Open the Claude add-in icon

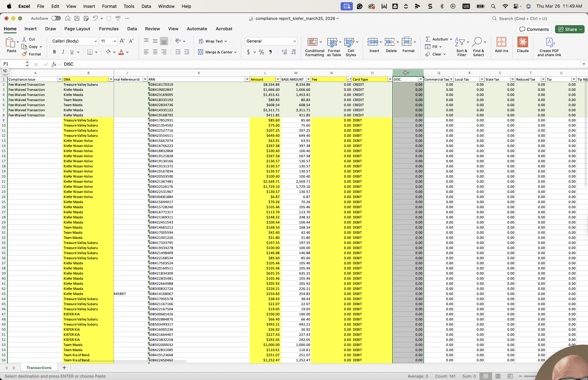[x=523, y=45]
